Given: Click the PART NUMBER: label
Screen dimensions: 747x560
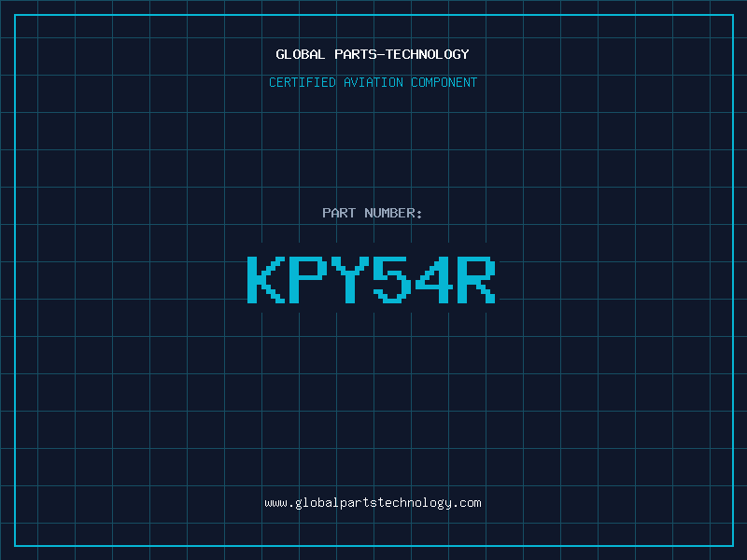Looking at the screenshot, I should pyautogui.click(x=372, y=213).
